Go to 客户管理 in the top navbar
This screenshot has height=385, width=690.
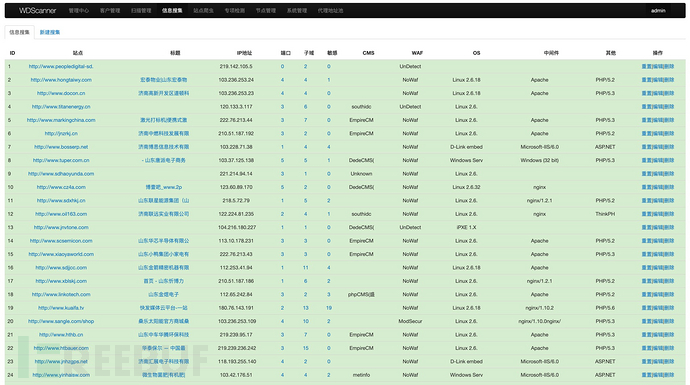point(110,11)
